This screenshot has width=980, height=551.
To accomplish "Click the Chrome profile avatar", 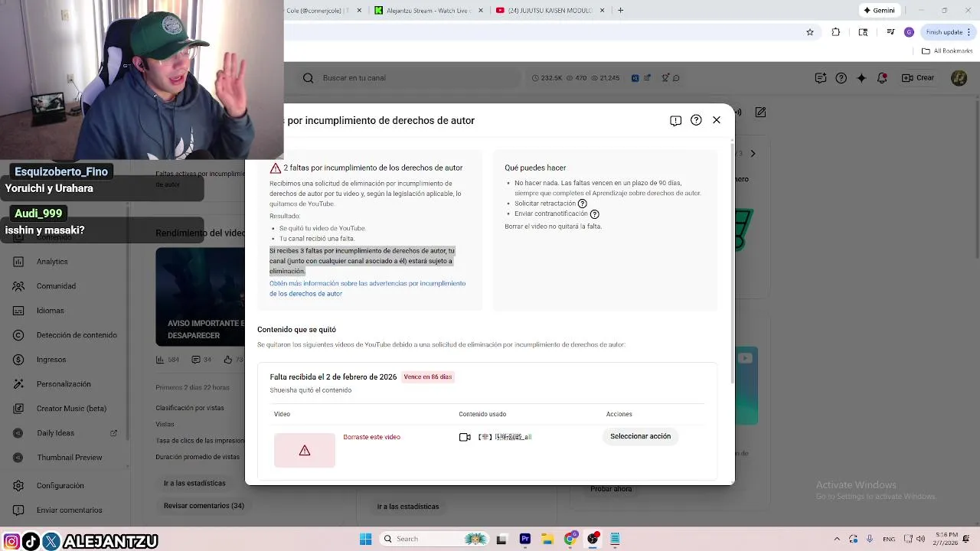I will coord(909,32).
